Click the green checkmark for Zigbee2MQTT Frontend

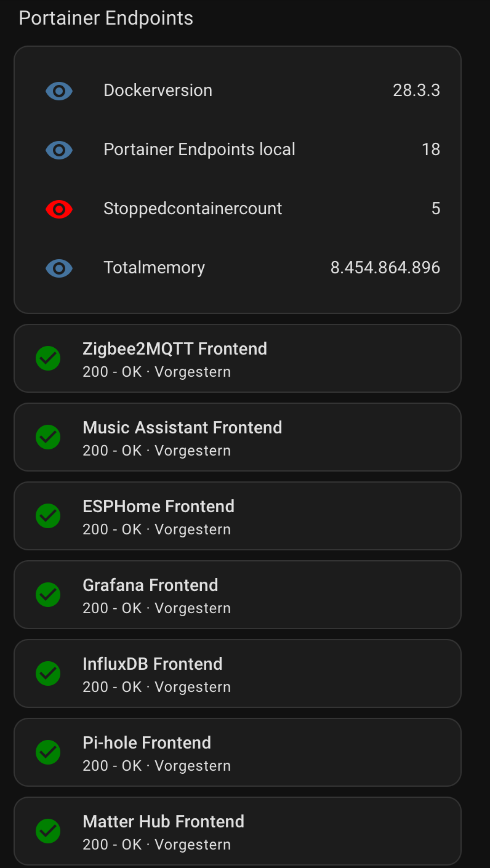pyautogui.click(x=48, y=358)
